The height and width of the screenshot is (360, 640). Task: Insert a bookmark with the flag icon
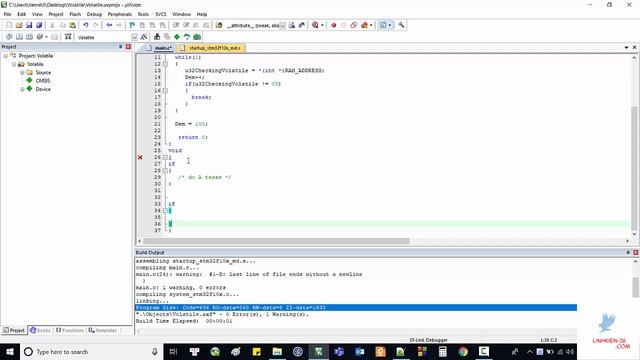click(x=132, y=25)
